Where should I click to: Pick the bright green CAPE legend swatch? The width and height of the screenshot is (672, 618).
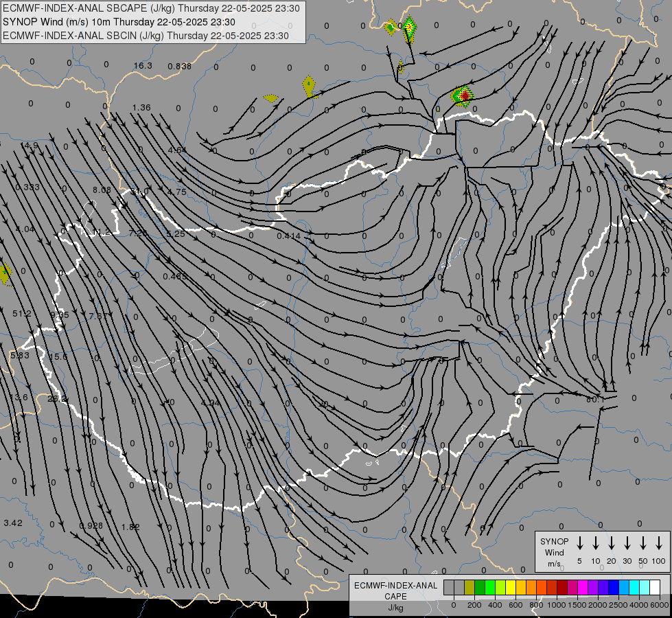point(490,587)
